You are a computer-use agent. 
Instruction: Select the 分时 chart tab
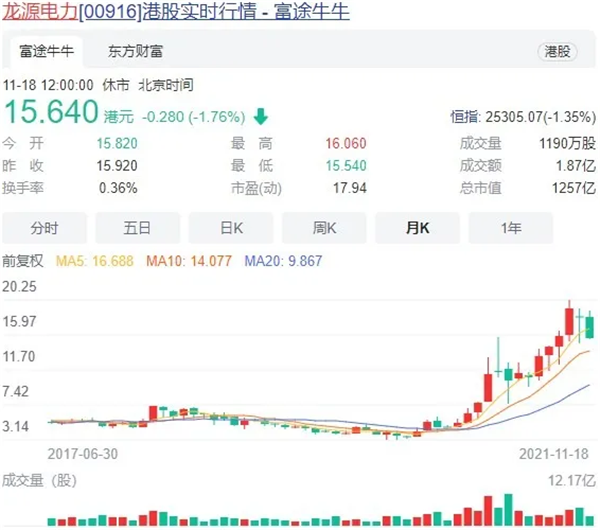(44, 228)
